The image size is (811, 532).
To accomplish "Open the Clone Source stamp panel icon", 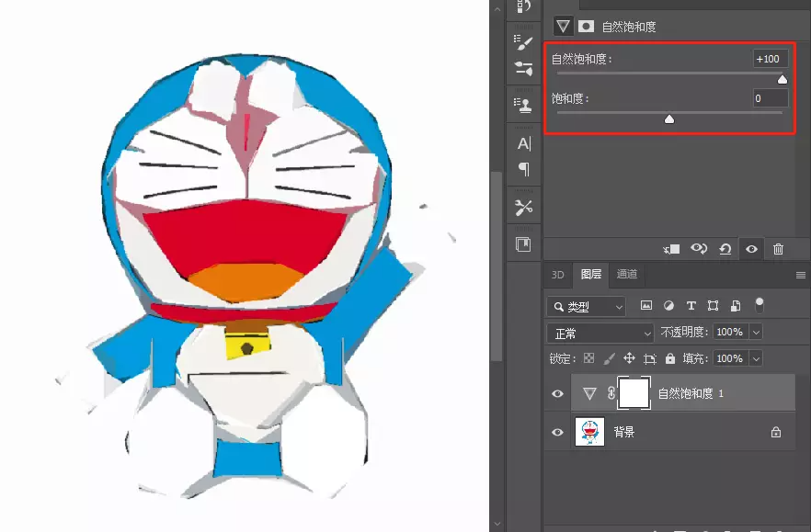I will pos(523,105).
